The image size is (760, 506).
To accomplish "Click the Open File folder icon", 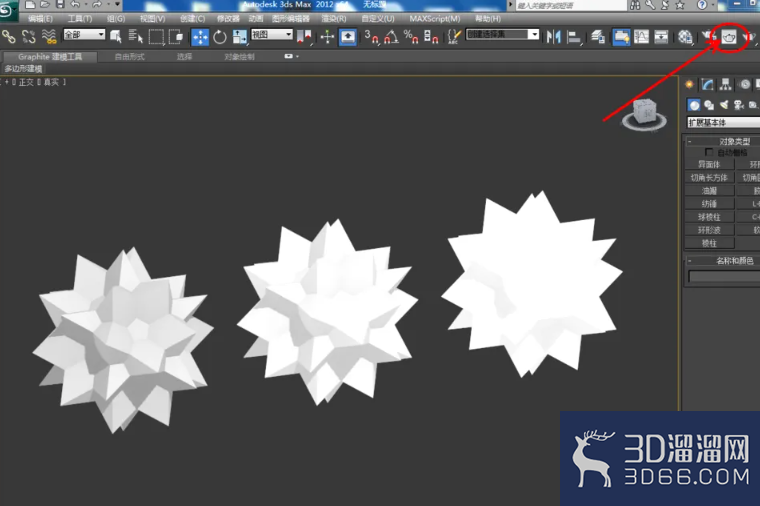I will click(45, 5).
